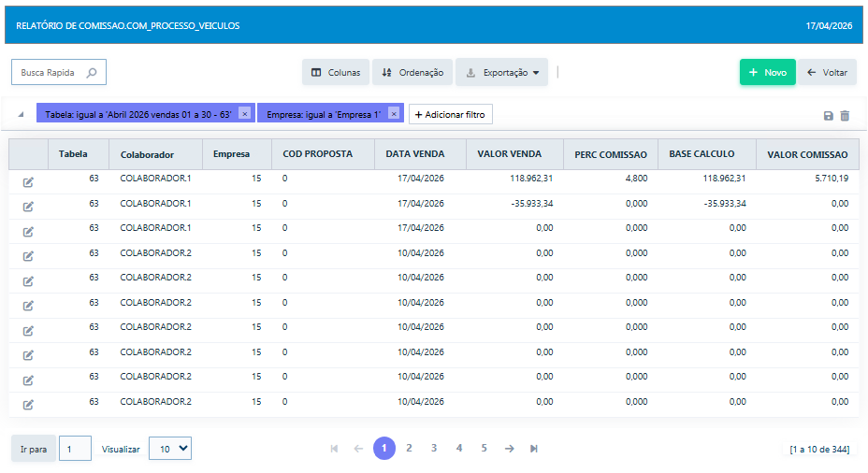Viewport: 868px width, 473px height.
Task: Open the Exportação dropdown
Action: 501,73
